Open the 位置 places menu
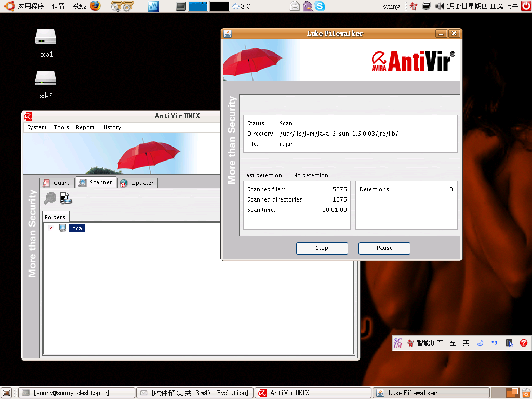Viewport: 532px width, 399px height. pyautogui.click(x=58, y=6)
